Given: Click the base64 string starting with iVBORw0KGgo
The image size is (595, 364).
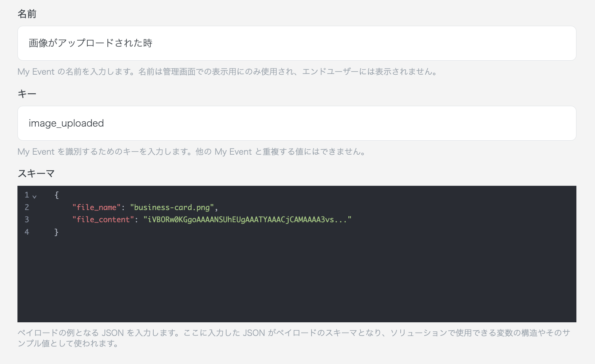Looking at the screenshot, I should click(x=247, y=220).
